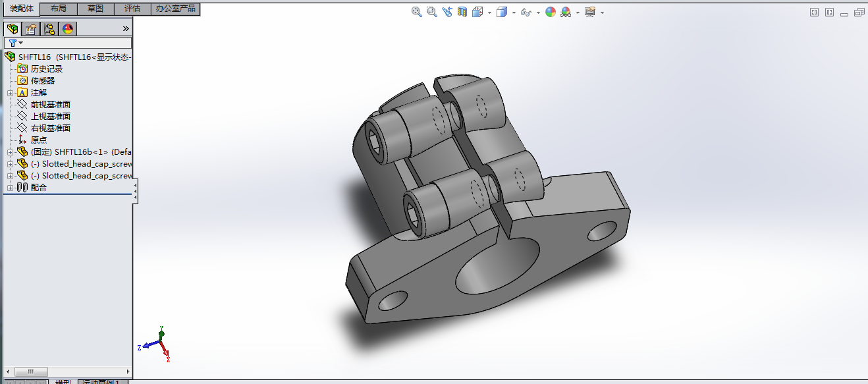Click the tree panel horizontal scrollbar right arrow
Viewport: 868px width, 384px height.
[128, 371]
